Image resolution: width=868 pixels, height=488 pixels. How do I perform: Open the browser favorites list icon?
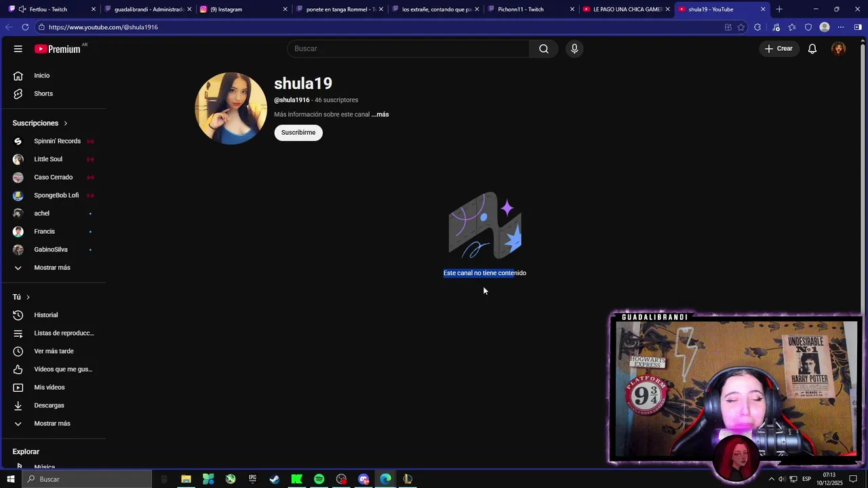coord(791,27)
